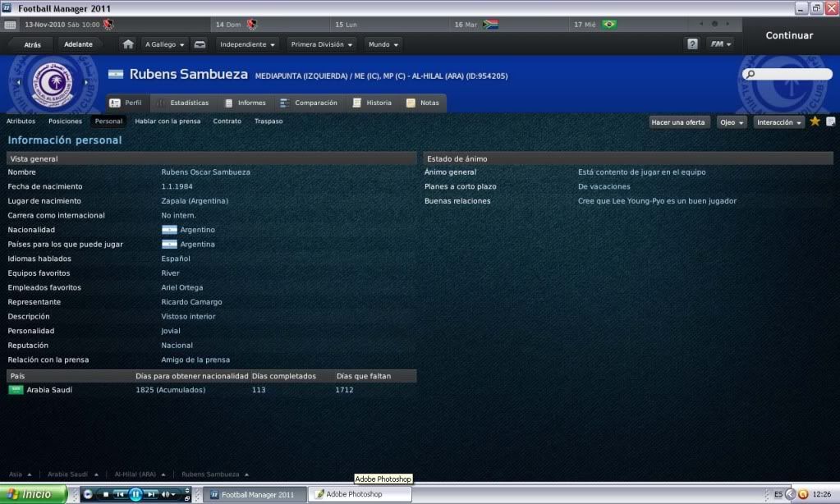The width and height of the screenshot is (840, 504).
Task: Switch to the Perfil tab
Action: click(126, 103)
